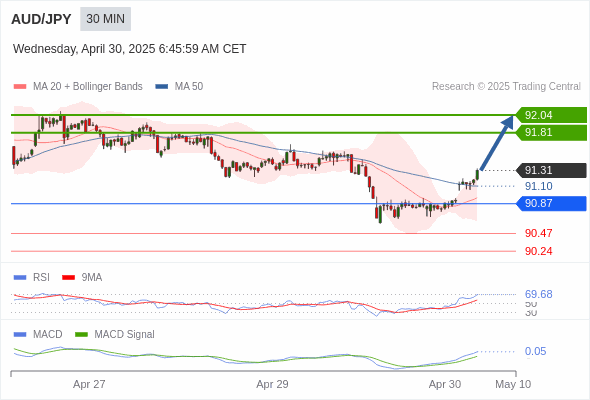Viewport: 590px width, 400px height.
Task: Select the MA 20 + Bollinger Bands red swatch
Action: [x=20, y=87]
